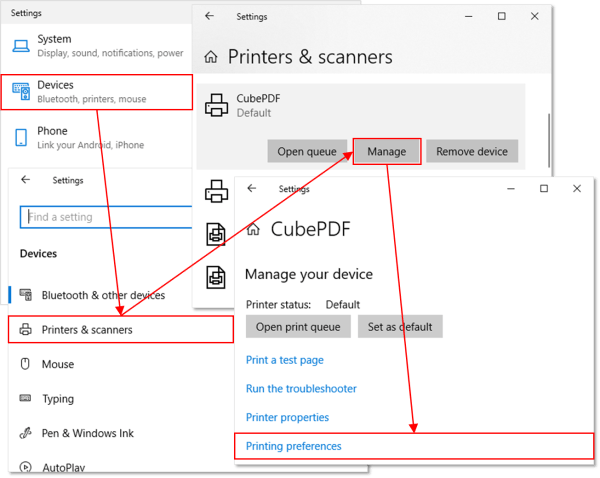Open Printing preferences link
This screenshot has width=600, height=478.
(293, 446)
